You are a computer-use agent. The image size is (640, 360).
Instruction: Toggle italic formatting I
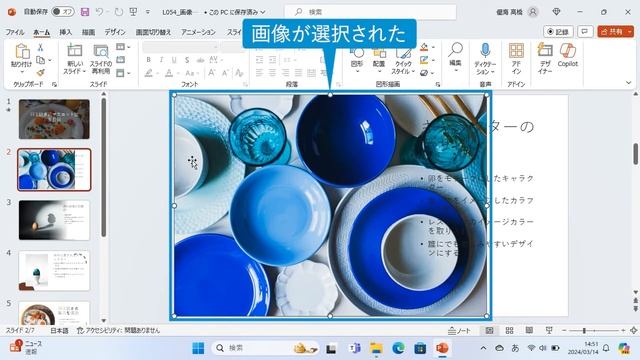pyautogui.click(x=161, y=60)
